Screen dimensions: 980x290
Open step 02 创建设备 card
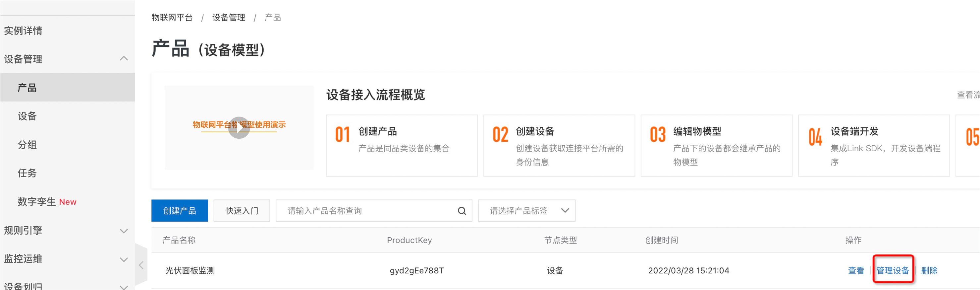559,146
